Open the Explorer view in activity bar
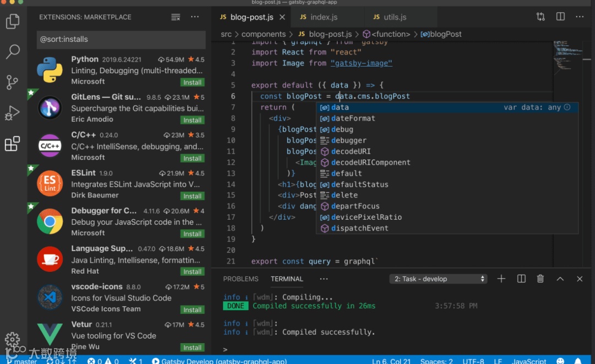 [x=13, y=21]
